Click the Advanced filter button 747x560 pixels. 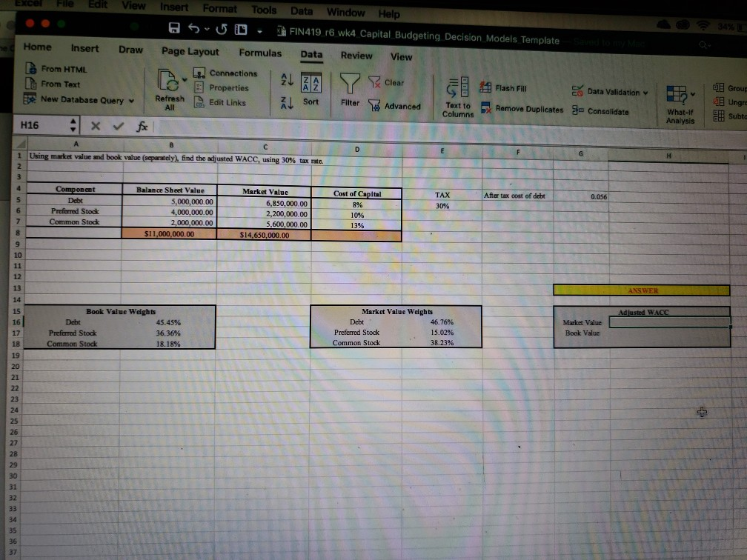[x=395, y=106]
